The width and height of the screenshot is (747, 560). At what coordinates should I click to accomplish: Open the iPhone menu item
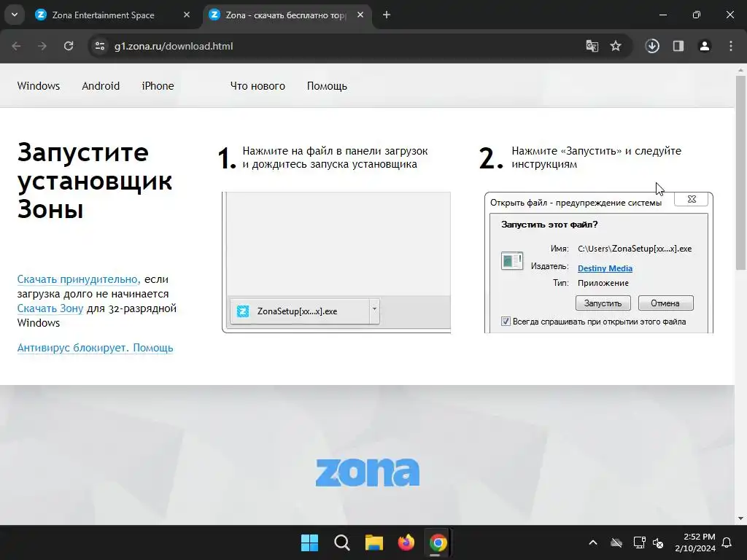point(158,86)
